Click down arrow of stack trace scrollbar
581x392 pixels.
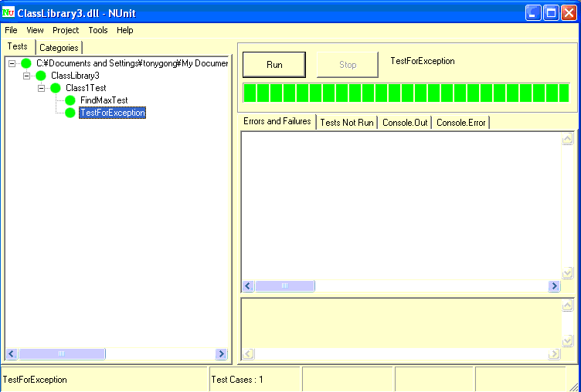click(568, 340)
